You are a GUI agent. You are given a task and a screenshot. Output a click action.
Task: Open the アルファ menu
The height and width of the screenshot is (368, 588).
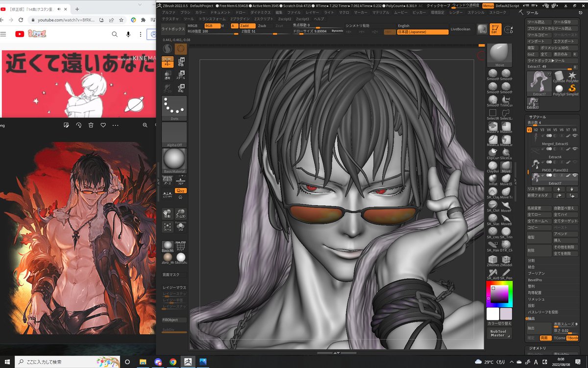pos(169,12)
